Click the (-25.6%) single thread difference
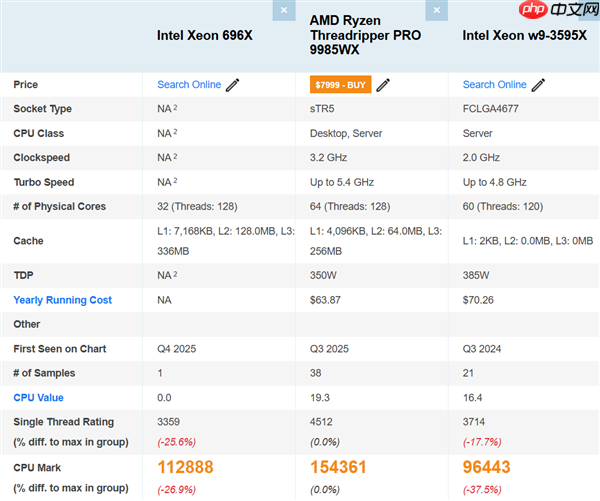The height and width of the screenshot is (501, 600). [x=176, y=442]
